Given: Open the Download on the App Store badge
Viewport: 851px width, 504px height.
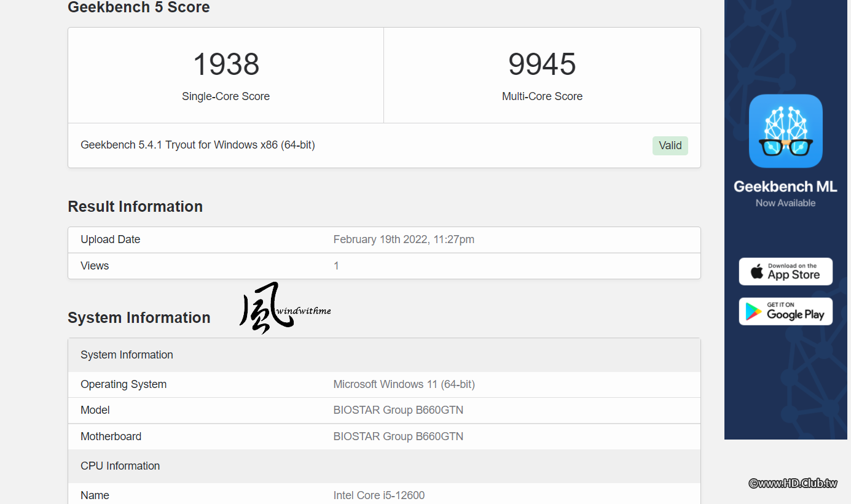Looking at the screenshot, I should (x=785, y=271).
